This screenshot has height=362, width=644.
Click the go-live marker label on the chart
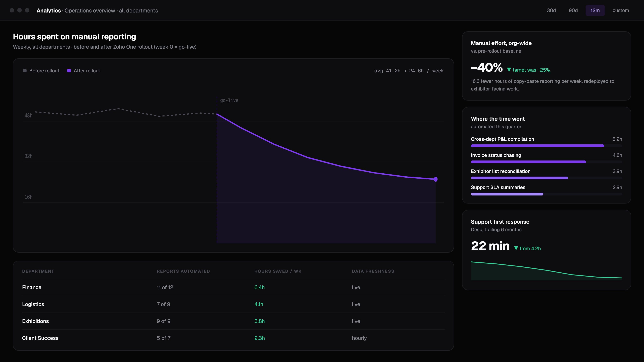pyautogui.click(x=229, y=100)
